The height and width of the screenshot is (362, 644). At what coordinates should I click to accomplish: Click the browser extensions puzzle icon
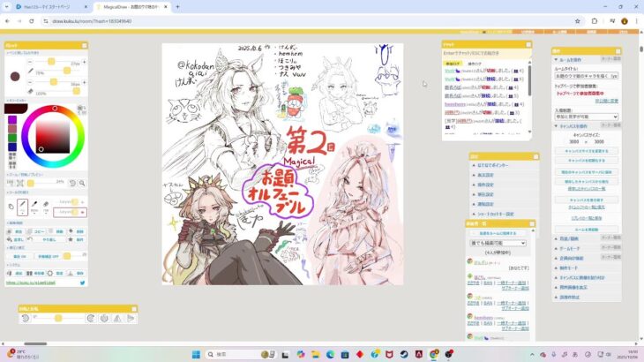click(x=594, y=21)
